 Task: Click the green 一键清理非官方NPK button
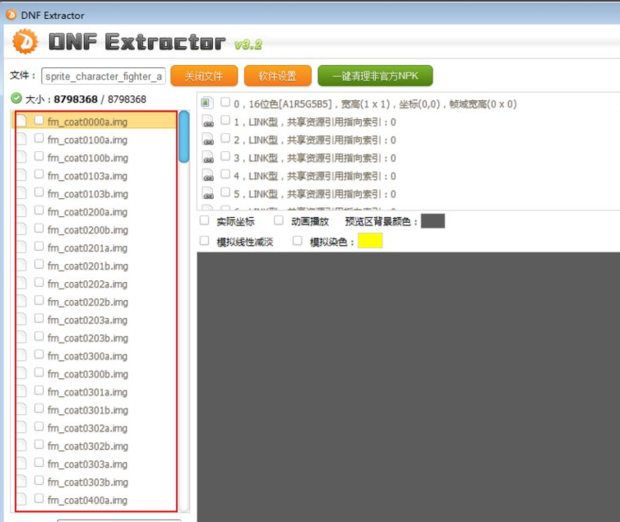click(374, 76)
